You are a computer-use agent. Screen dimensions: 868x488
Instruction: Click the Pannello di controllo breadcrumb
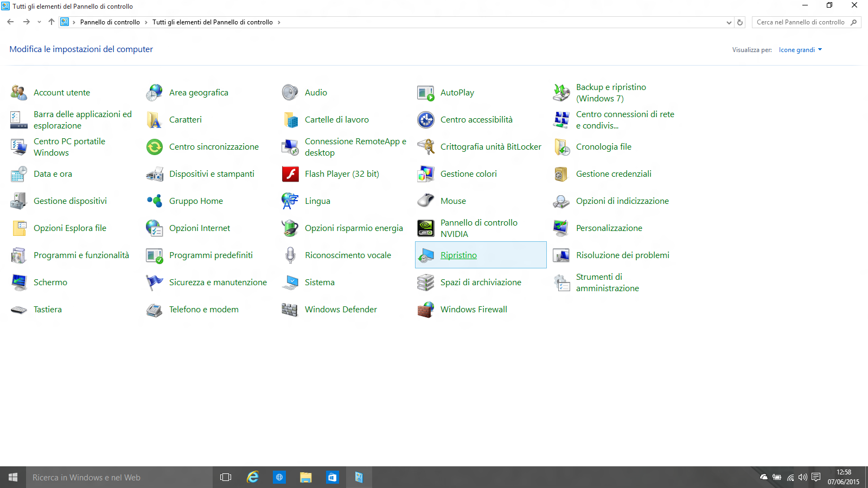click(x=110, y=22)
